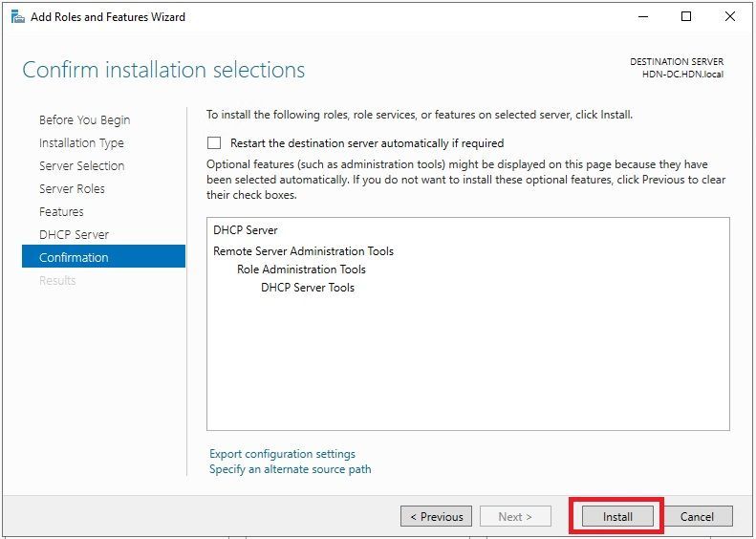Cancel the wizard
The width and height of the screenshot is (756, 539).
(697, 516)
